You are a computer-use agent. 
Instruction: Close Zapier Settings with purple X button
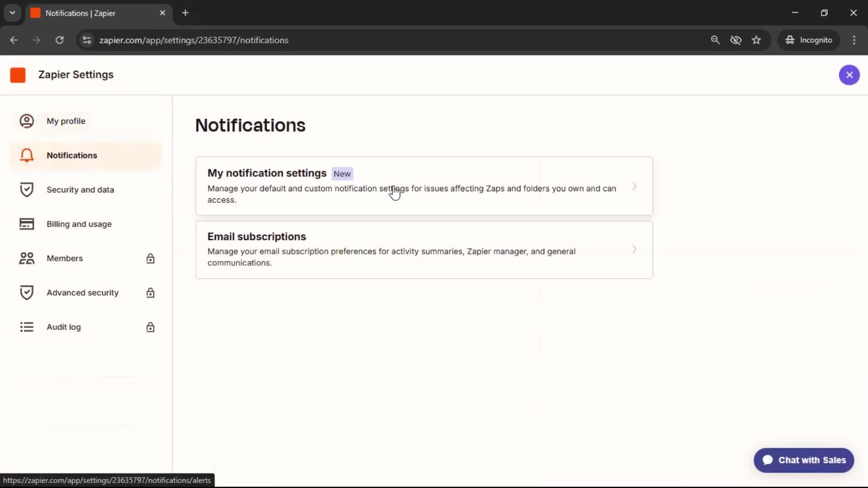(849, 75)
